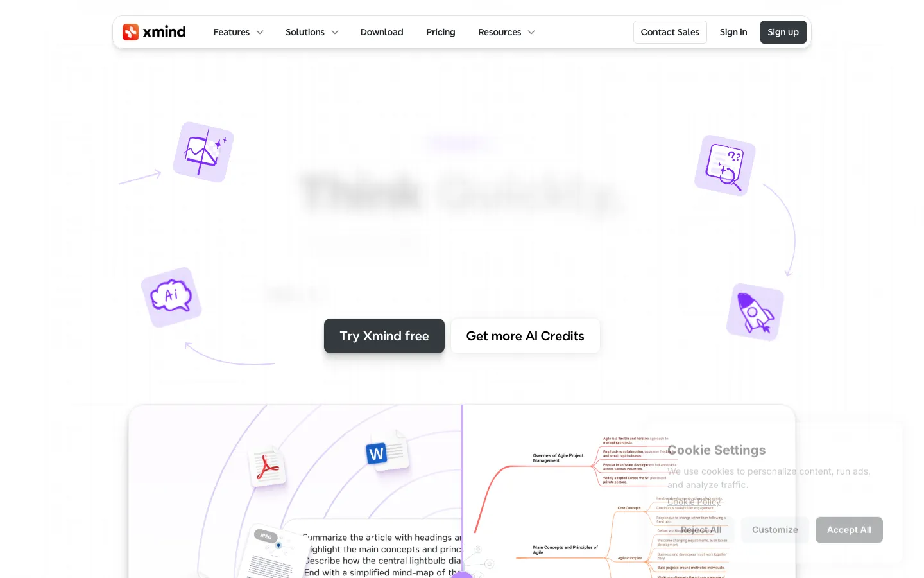Click the red PDF file icon
The width and height of the screenshot is (924, 578).
click(x=267, y=466)
